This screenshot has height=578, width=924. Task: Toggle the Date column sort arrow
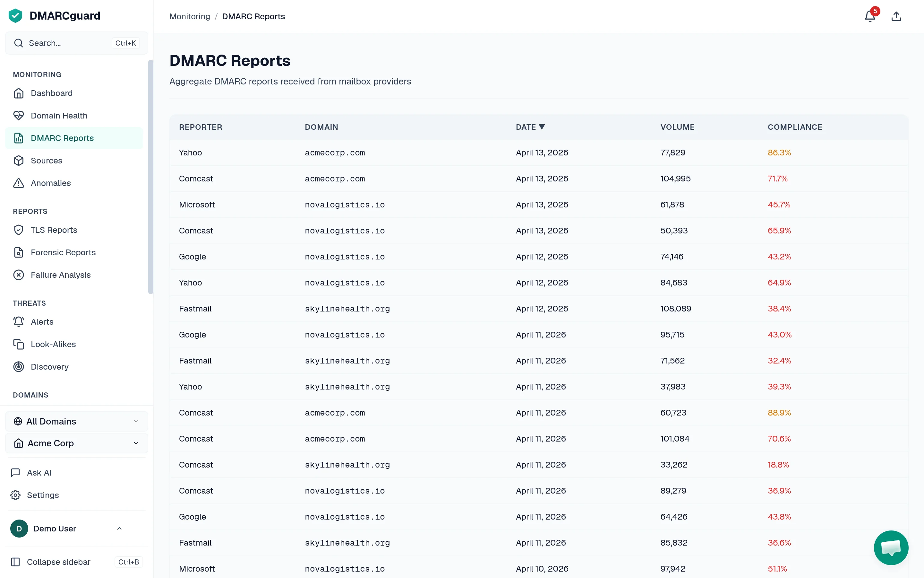[x=542, y=127]
